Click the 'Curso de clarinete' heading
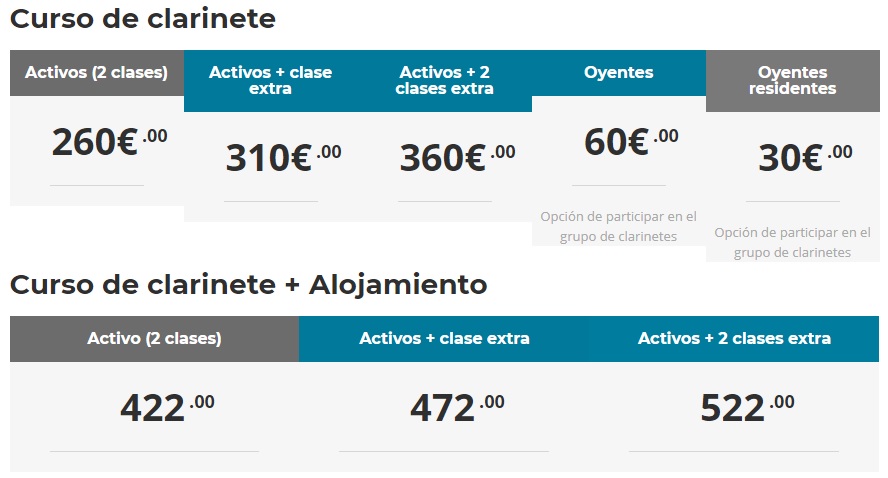The height and width of the screenshot is (478, 888). click(x=143, y=19)
